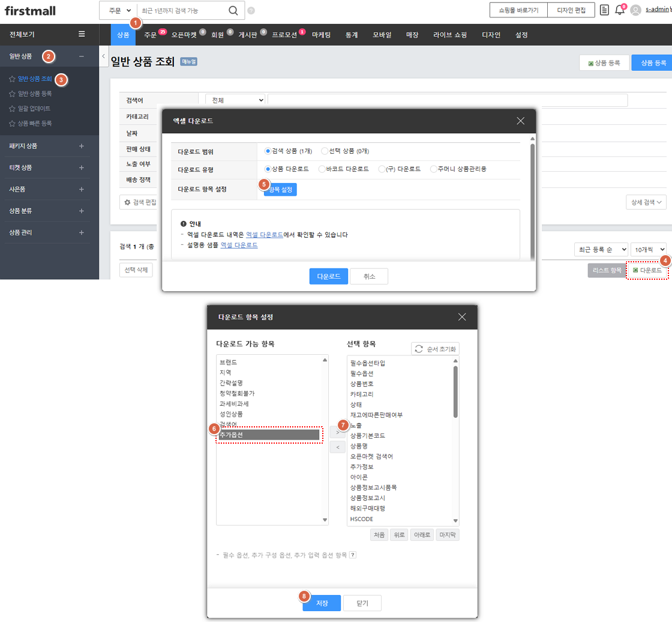
Task: Select 검색 상품 (1개) radio button
Action: click(268, 151)
